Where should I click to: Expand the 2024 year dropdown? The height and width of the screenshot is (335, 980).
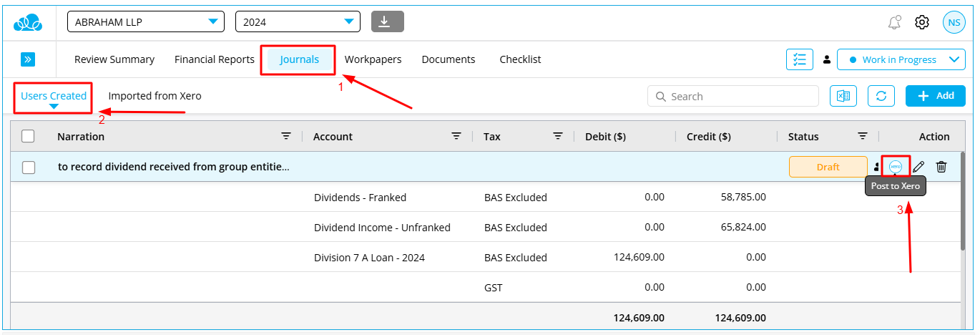[298, 22]
